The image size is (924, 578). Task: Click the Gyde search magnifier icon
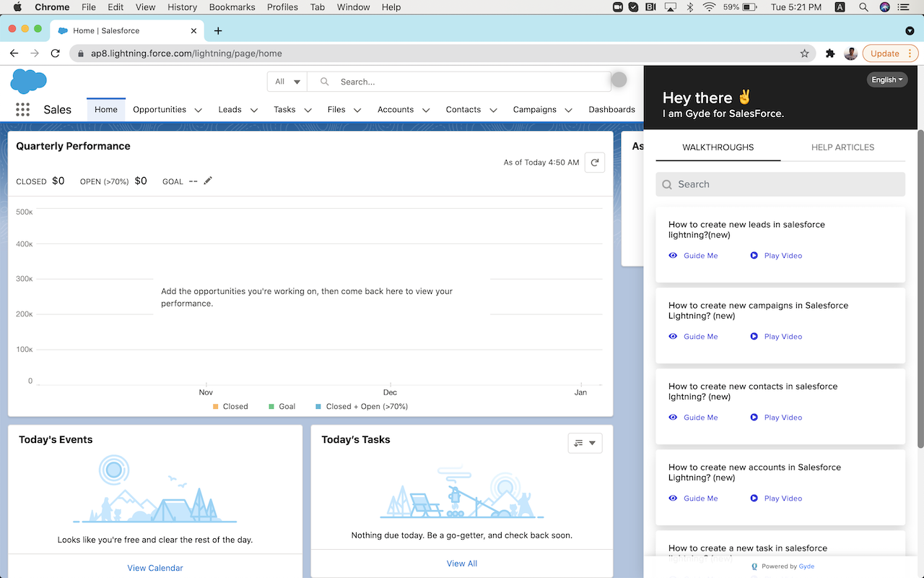[x=668, y=184]
